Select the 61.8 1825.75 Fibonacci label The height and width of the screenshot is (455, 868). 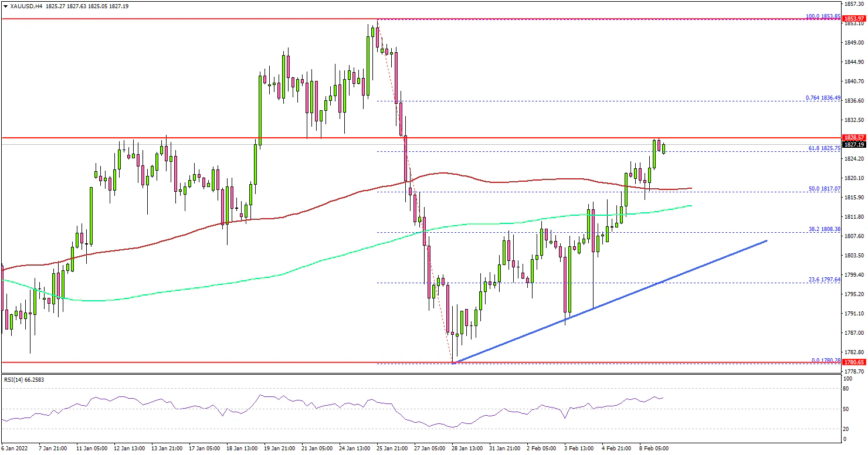(x=823, y=148)
